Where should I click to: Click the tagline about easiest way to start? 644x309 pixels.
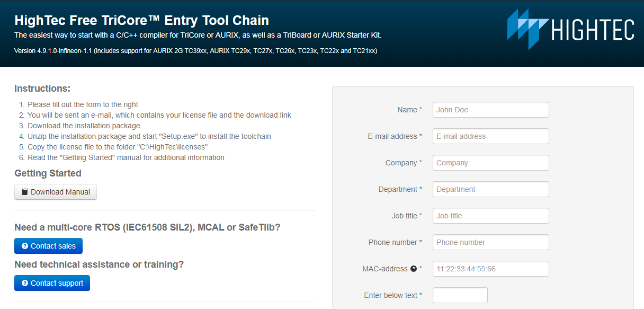(x=198, y=36)
